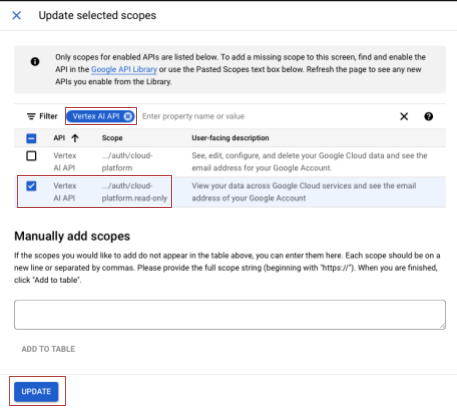The height and width of the screenshot is (409, 457).
Task: Toggle the select-all header checkbox
Action: (31, 138)
